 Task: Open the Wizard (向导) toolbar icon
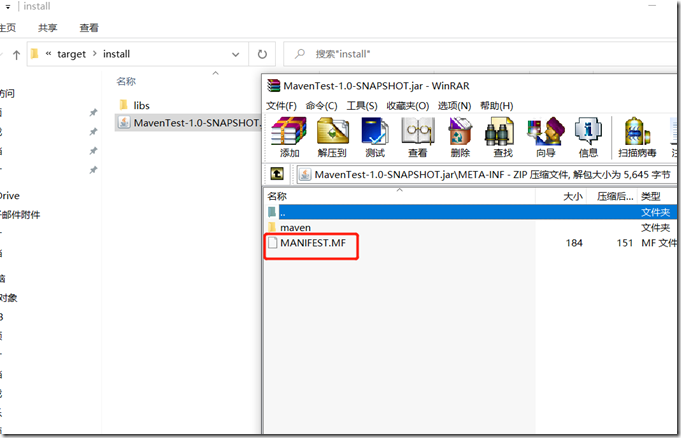point(545,137)
